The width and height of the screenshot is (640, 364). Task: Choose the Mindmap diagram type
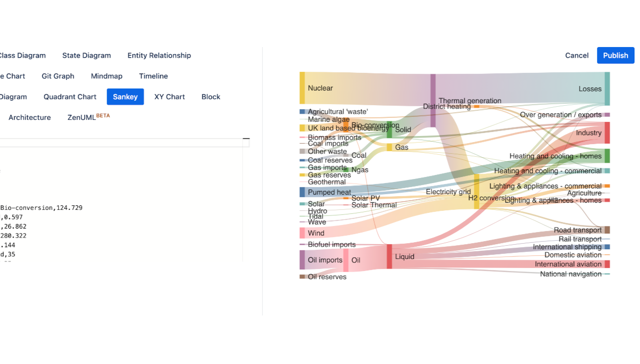pos(106,76)
